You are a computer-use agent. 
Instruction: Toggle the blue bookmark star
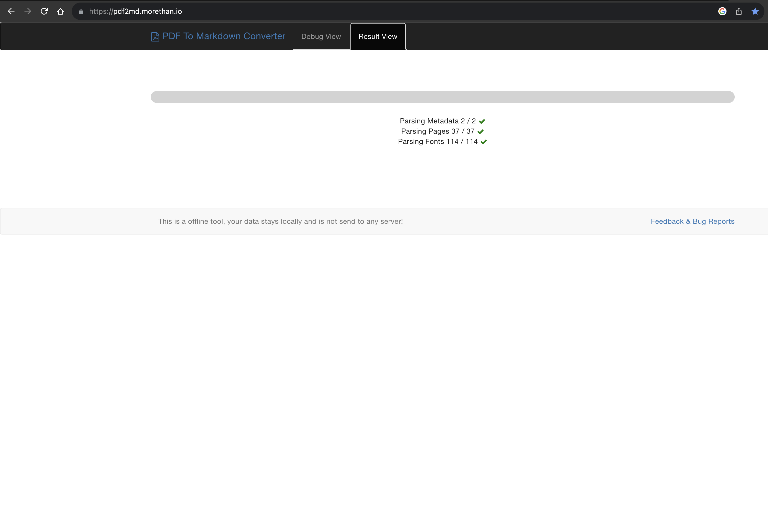coord(755,11)
